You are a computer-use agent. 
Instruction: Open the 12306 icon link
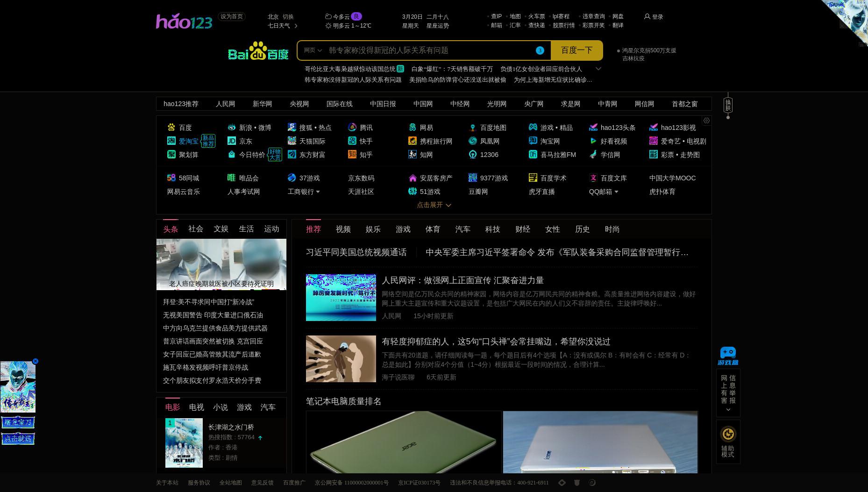pyautogui.click(x=473, y=154)
